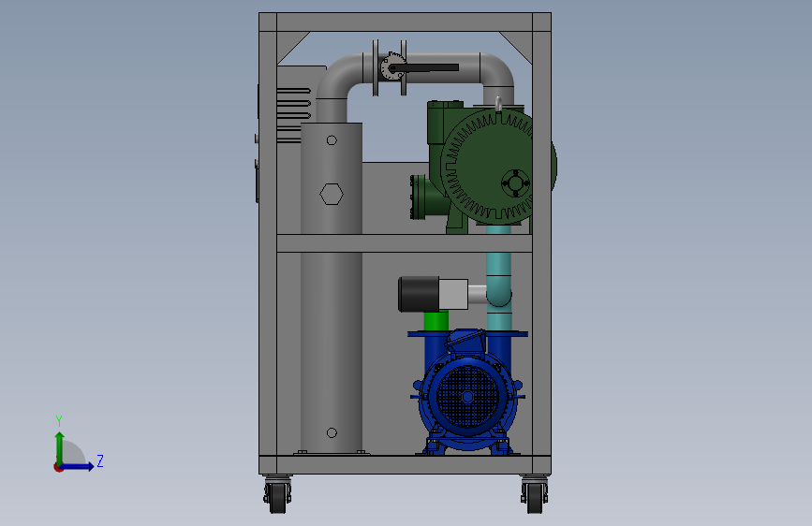This screenshot has width=812, height=526.
Task: Click the blue Z axis arrow of the triad
Action: (78, 467)
